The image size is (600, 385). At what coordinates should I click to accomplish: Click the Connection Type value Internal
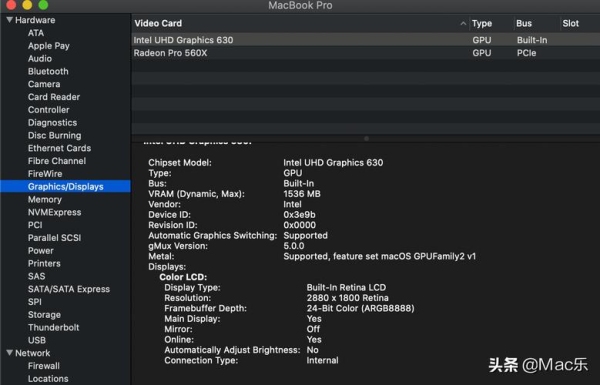pyautogui.click(x=322, y=360)
